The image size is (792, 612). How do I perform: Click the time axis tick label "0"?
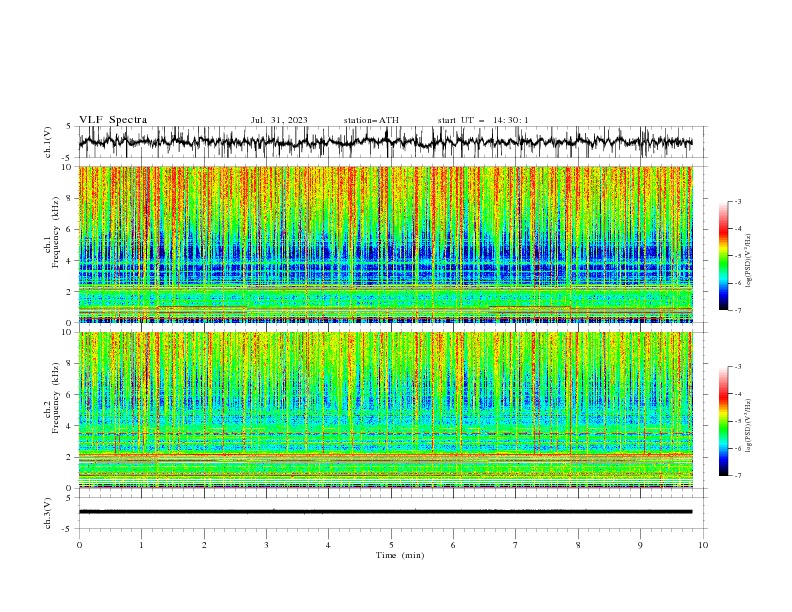pyautogui.click(x=79, y=545)
